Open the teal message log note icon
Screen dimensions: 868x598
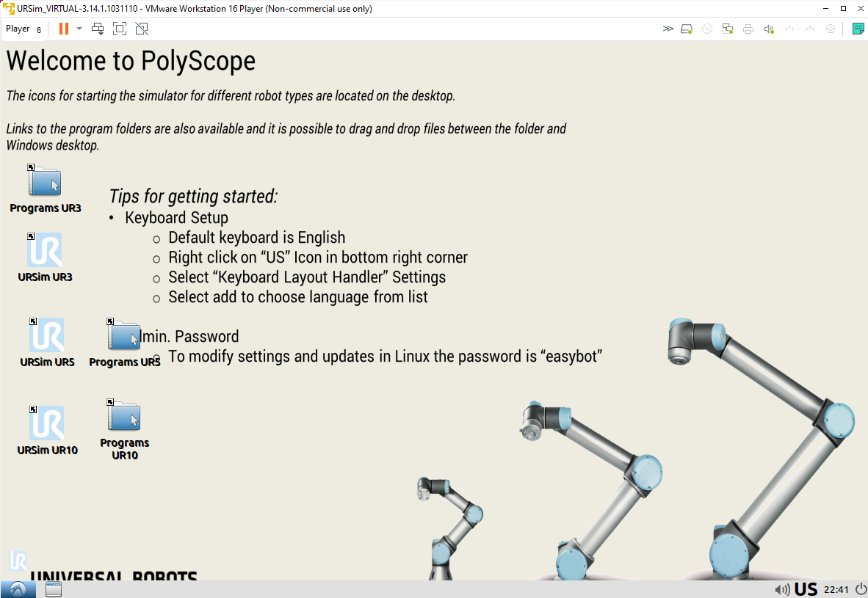coord(858,29)
